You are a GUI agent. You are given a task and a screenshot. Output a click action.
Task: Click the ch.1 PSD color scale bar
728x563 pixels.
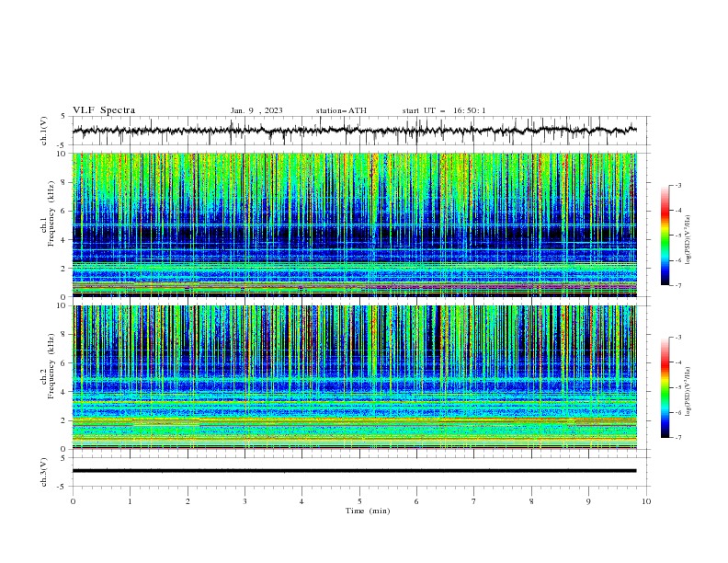665,236
